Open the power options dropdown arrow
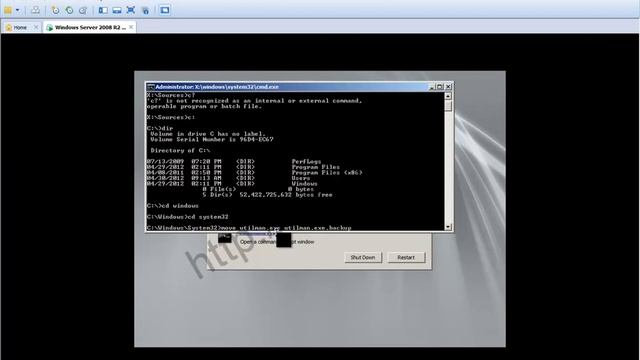The height and width of the screenshot is (360, 640). 18,10
